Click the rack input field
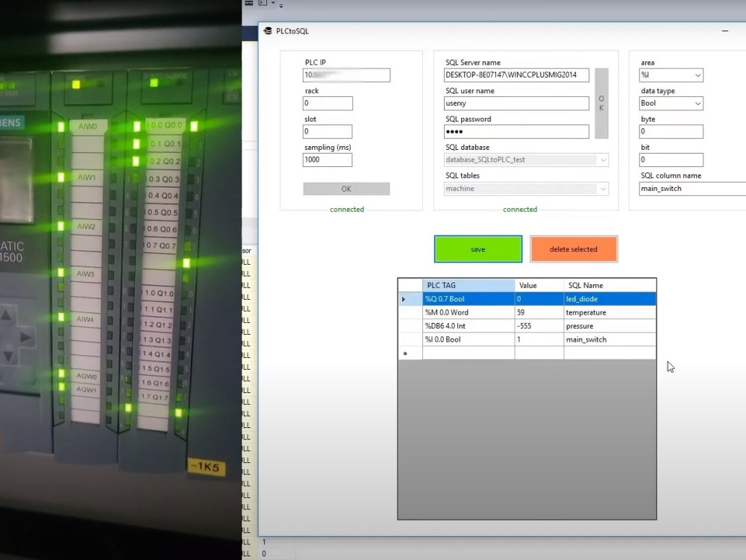Viewport: 746px width, 560px height. pyautogui.click(x=327, y=103)
